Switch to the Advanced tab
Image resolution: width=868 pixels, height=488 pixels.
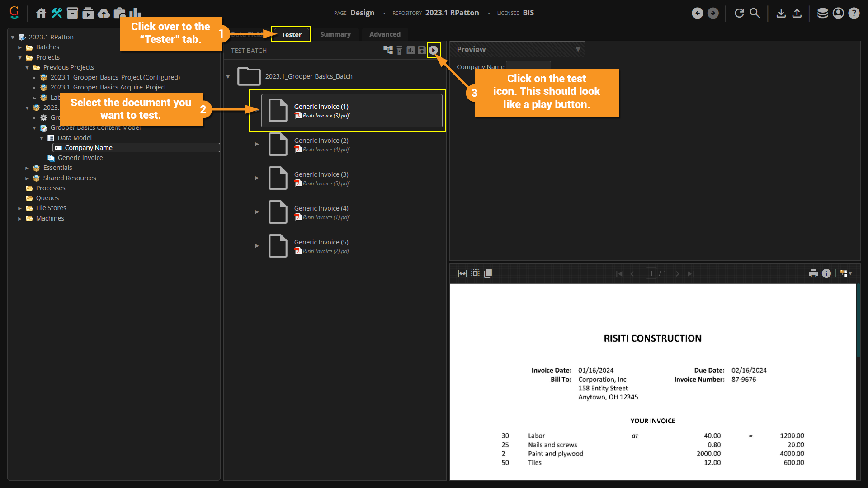pyautogui.click(x=385, y=34)
